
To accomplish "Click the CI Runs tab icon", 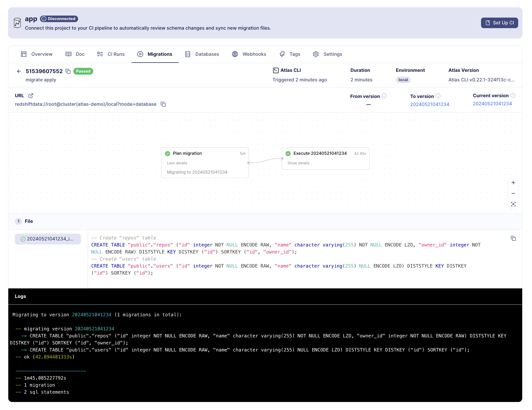I will (100, 54).
